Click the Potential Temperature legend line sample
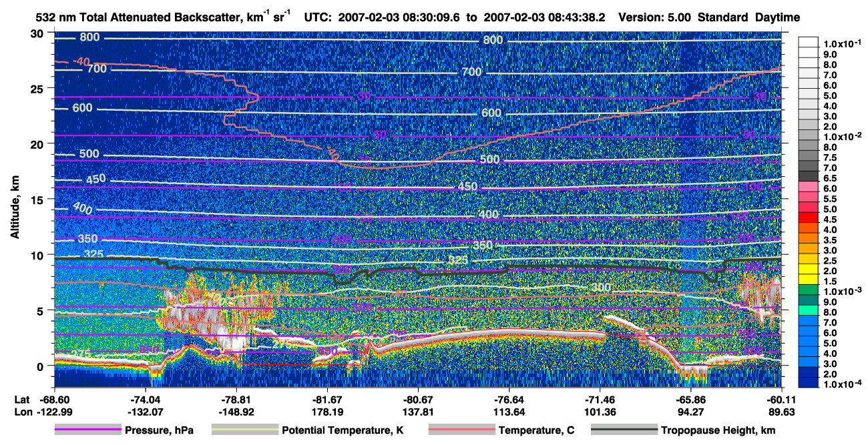The image size is (868, 445). pyautogui.click(x=244, y=430)
